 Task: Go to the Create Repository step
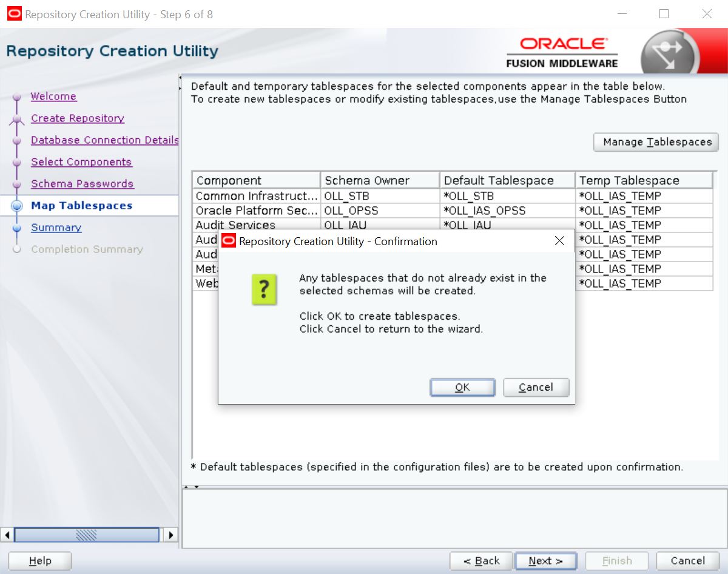tap(78, 118)
